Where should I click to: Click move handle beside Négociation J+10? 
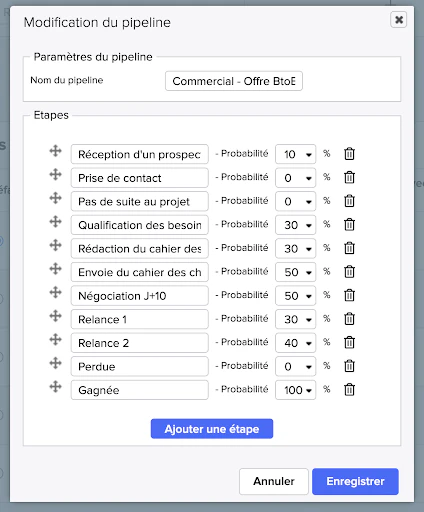coord(56,292)
